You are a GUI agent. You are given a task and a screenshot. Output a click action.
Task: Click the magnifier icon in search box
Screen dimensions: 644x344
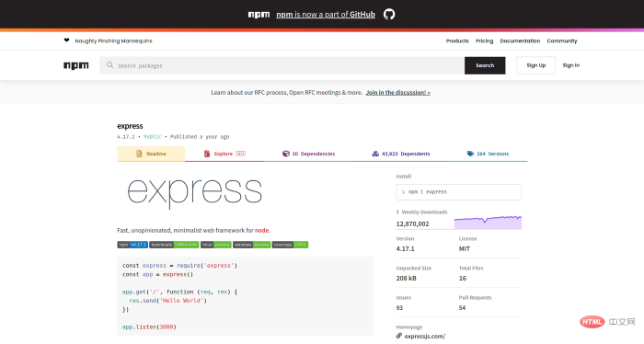(110, 65)
